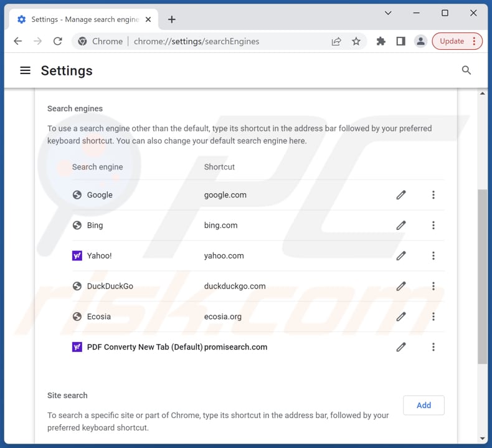492x448 pixels.
Task: Click the Search engines section heading
Action: pos(75,108)
